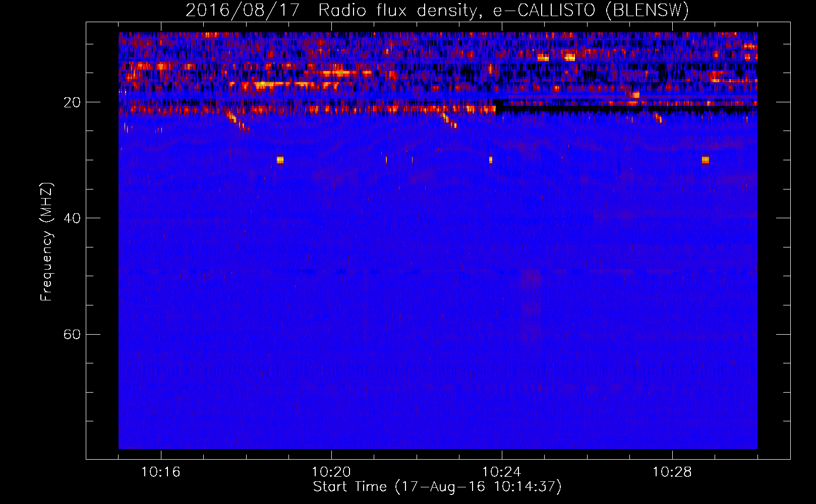Click the "Frequency (MHZ)" y-axis label
Viewport: 816px width, 504px height.
tap(46, 242)
